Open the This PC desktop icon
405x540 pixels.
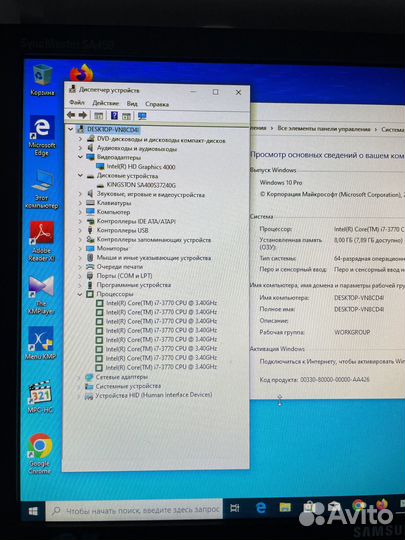(x=42, y=189)
